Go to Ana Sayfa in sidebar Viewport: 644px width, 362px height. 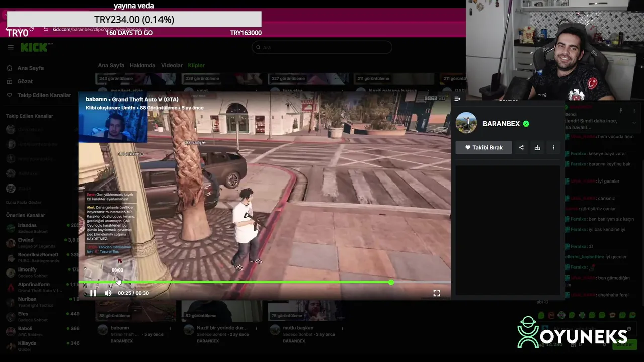click(31, 68)
